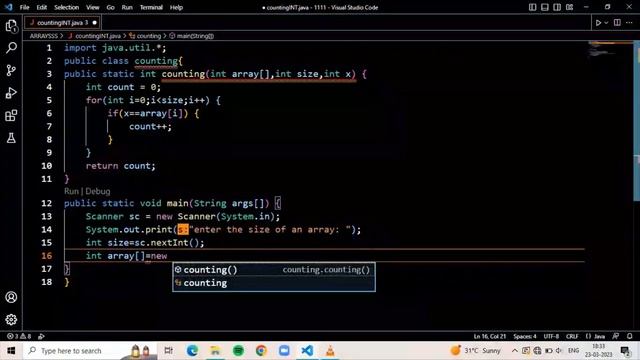Launch Microsoft Edge from taskbar
Image resolution: width=640 pixels, height=360 pixels.
pyautogui.click(x=192, y=351)
